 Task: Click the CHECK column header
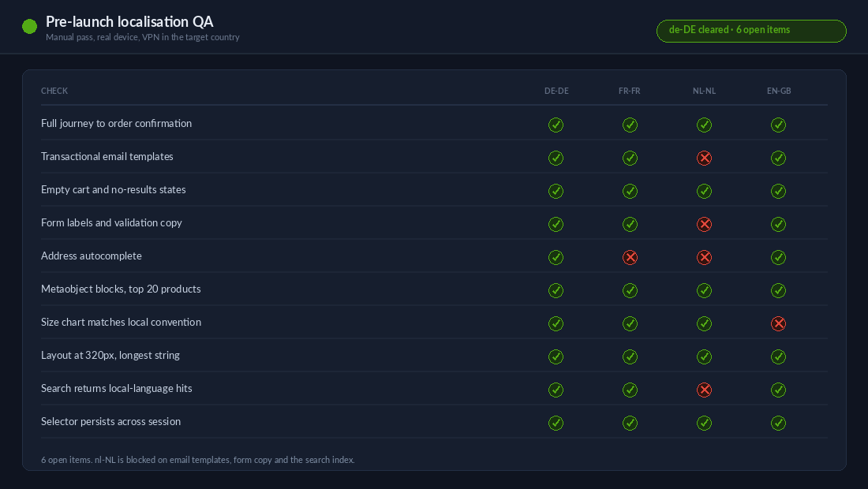tap(54, 91)
